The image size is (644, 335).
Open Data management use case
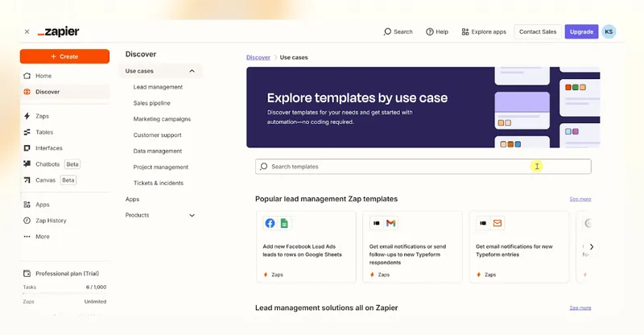click(x=157, y=151)
